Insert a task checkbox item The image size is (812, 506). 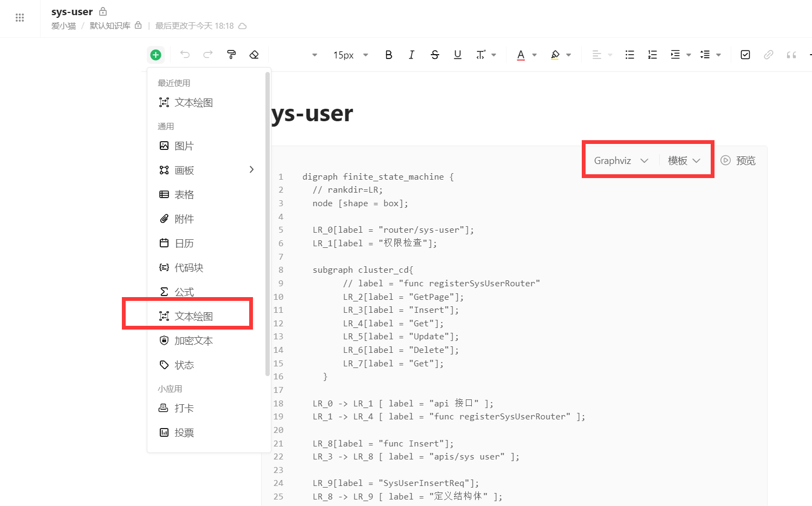(745, 55)
